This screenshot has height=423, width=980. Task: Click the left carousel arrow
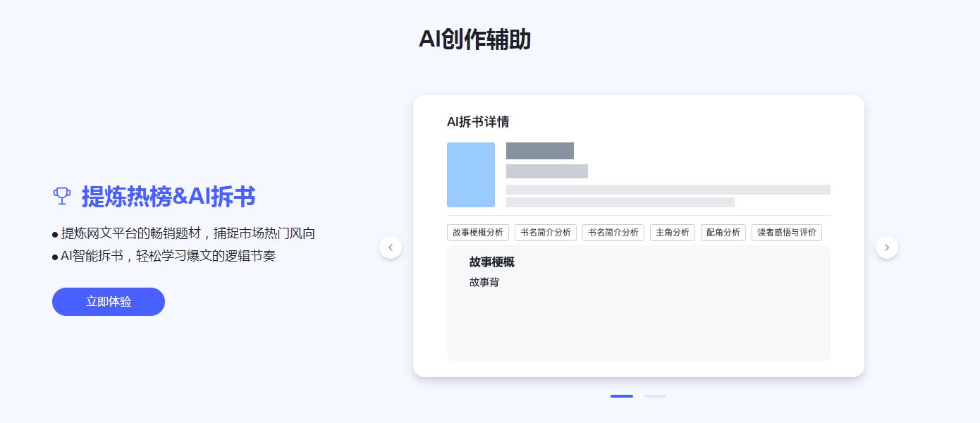(391, 247)
